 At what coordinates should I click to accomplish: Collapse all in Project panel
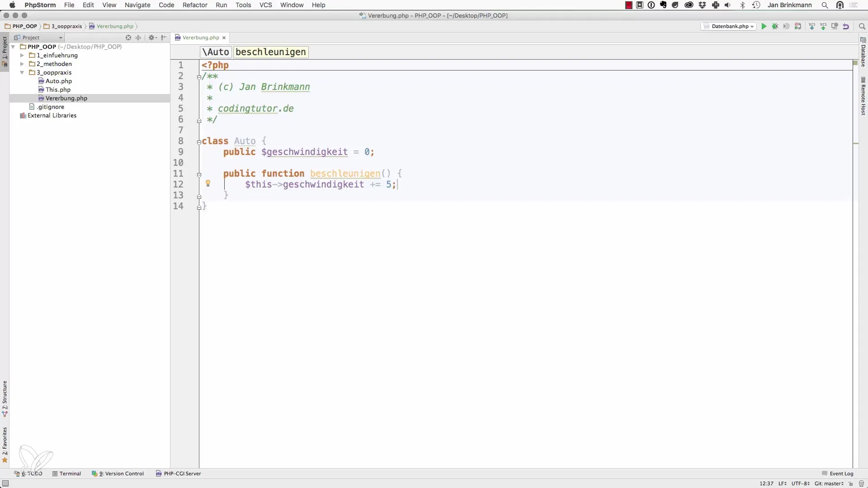tap(138, 38)
